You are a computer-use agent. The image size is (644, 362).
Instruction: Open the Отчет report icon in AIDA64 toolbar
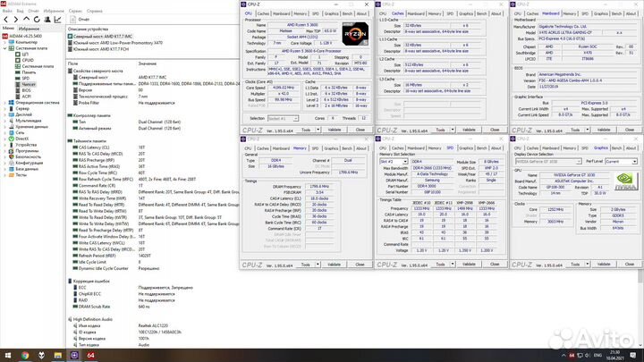click(x=77, y=17)
